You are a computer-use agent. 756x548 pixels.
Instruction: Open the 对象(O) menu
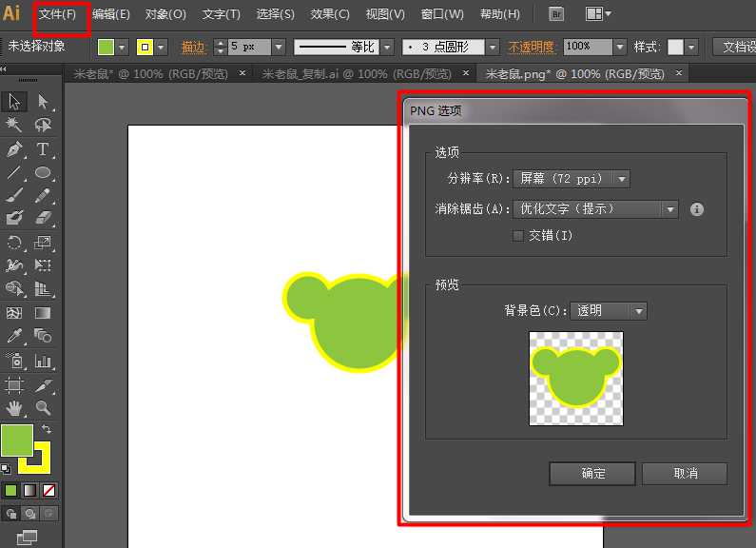(165, 14)
